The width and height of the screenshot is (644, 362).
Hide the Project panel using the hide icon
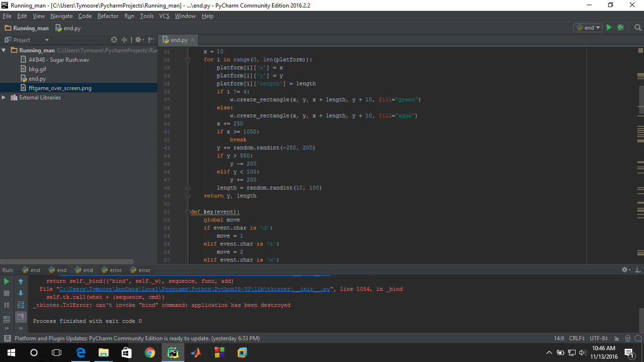coord(151,40)
